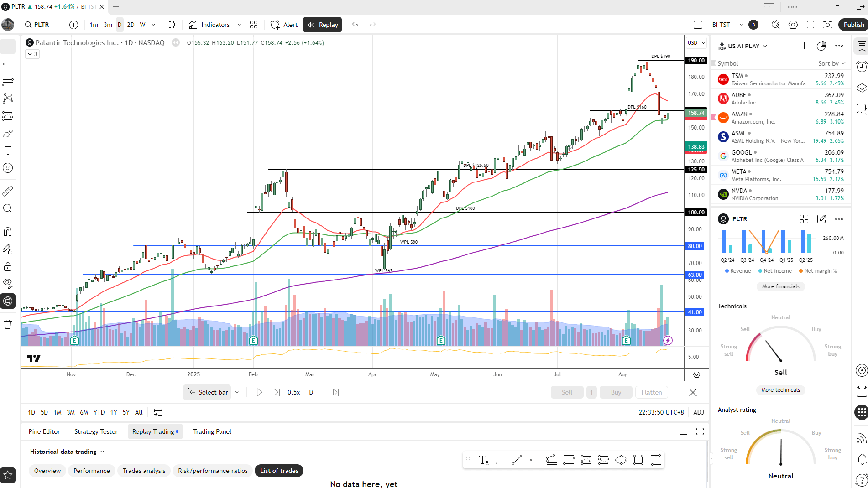Viewport: 868px width, 488px height.
Task: Select the XABCD Pattern tool
Action: (8, 98)
